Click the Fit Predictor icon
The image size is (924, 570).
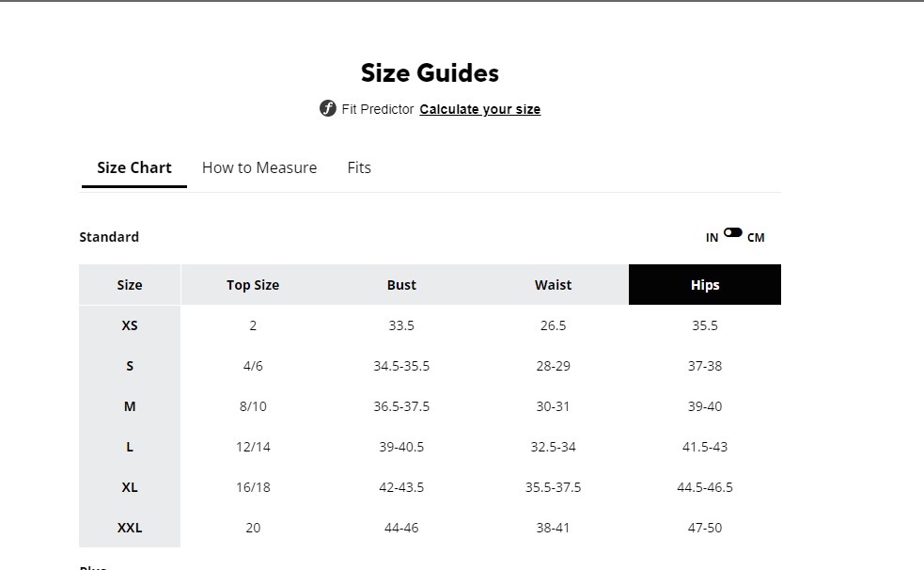(327, 108)
